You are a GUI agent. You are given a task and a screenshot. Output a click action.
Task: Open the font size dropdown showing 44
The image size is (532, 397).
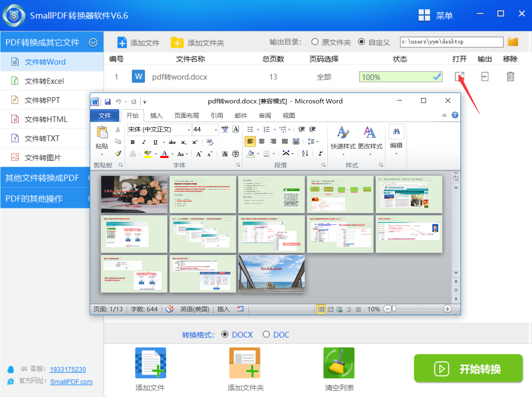(x=216, y=129)
